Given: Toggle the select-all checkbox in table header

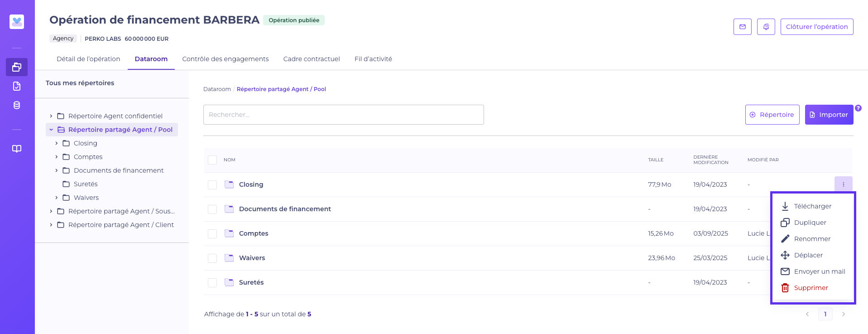Looking at the screenshot, I should [x=212, y=160].
